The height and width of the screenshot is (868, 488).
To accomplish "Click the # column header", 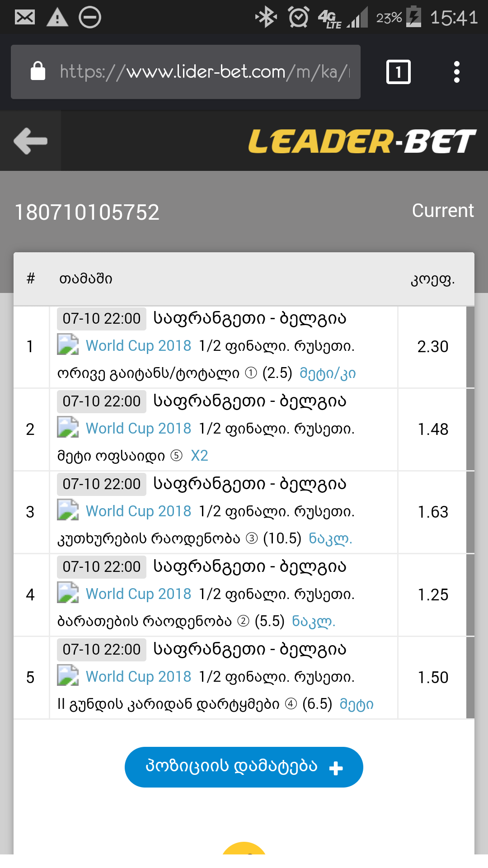I will click(x=31, y=278).
